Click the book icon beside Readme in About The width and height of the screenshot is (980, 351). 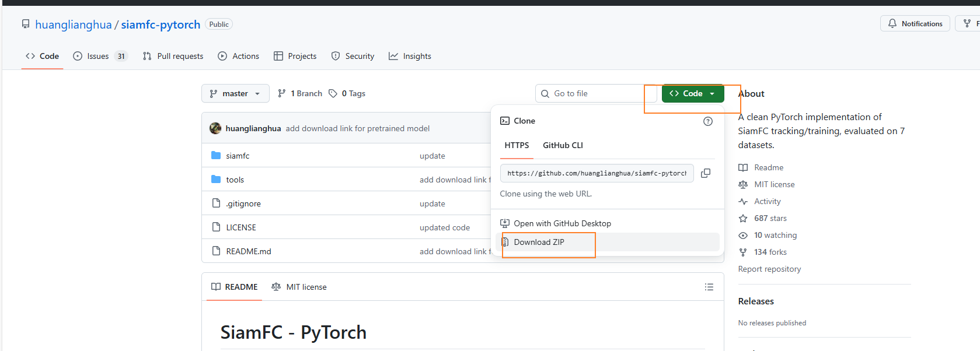pyautogui.click(x=743, y=167)
